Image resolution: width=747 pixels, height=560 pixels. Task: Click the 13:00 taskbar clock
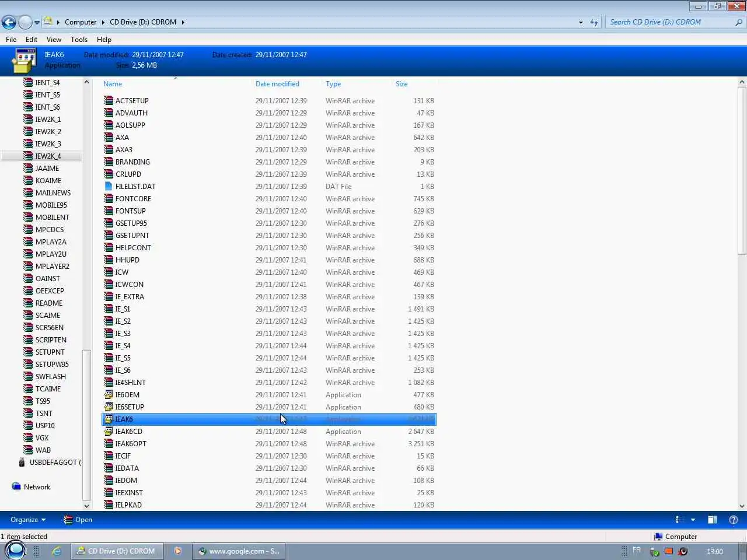(x=714, y=551)
